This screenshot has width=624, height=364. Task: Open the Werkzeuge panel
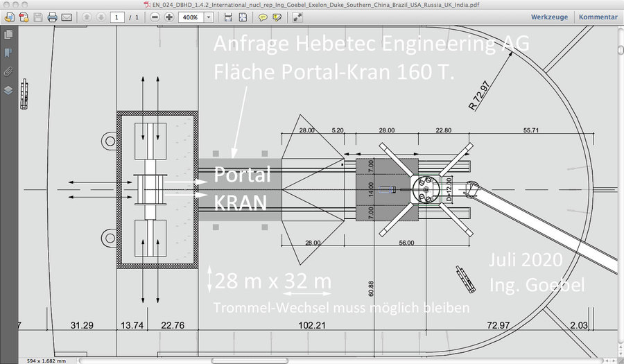[549, 17]
